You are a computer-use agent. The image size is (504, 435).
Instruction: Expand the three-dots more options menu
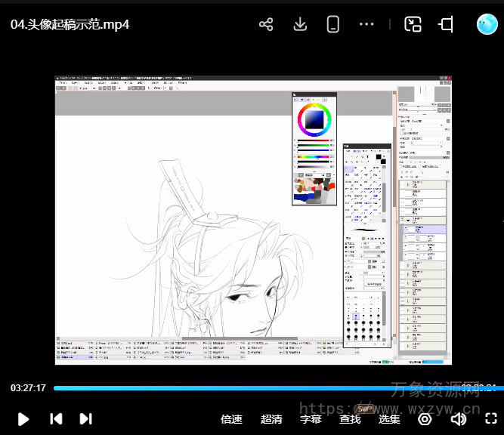click(366, 24)
